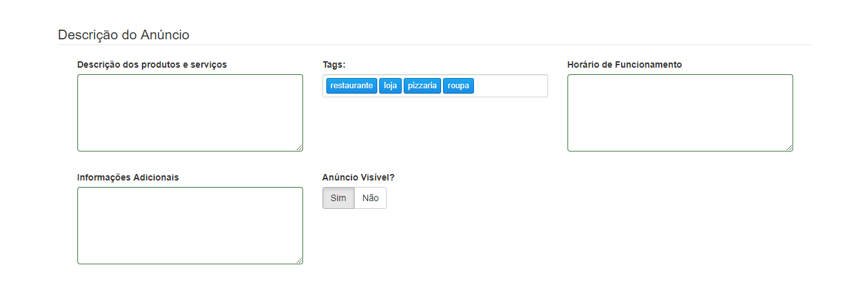This screenshot has height=283, width=868.
Task: Click the divider line under the section heading
Action: 435,45
